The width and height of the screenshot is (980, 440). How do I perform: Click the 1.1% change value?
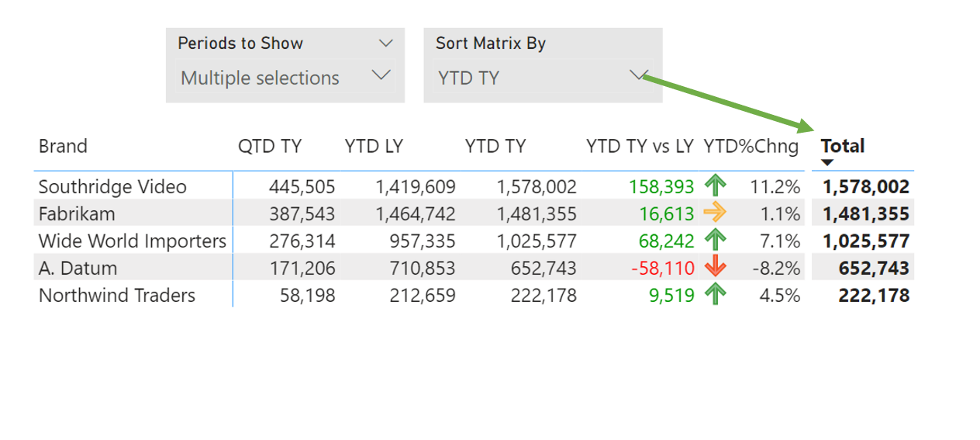[781, 214]
